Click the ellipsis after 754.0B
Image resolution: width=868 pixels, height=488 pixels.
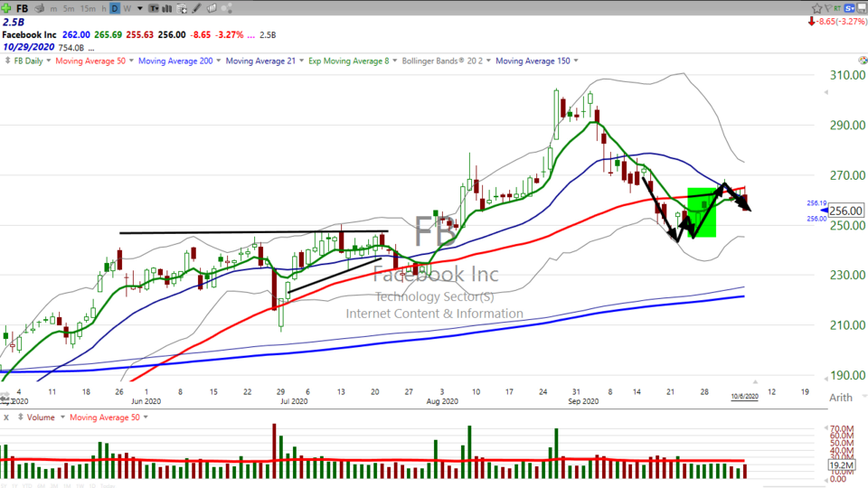(90, 48)
